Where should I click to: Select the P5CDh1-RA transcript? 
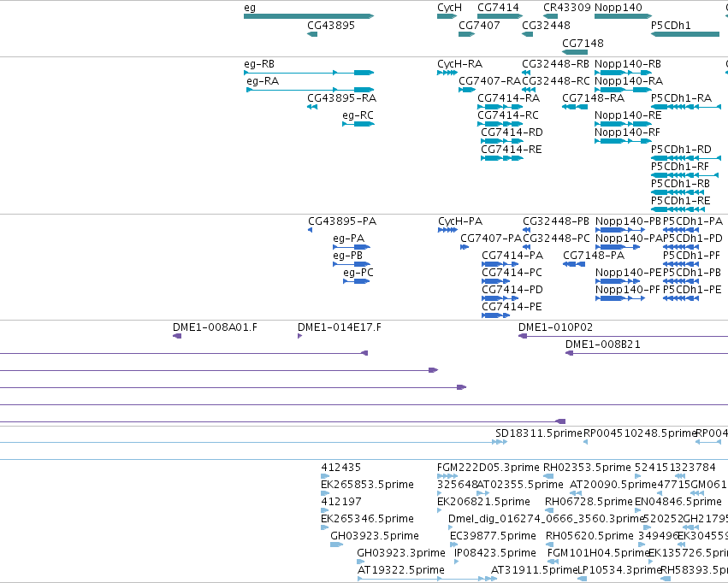pyautogui.click(x=686, y=107)
